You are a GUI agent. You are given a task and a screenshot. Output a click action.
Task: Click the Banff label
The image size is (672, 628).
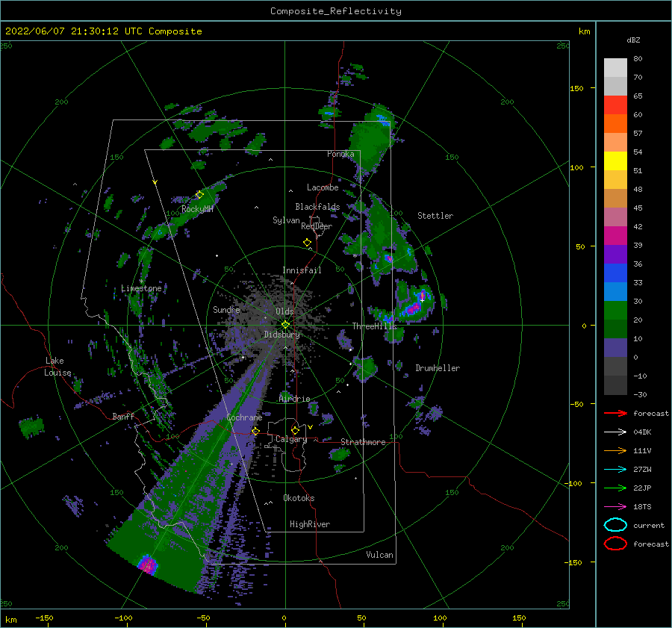click(x=123, y=416)
